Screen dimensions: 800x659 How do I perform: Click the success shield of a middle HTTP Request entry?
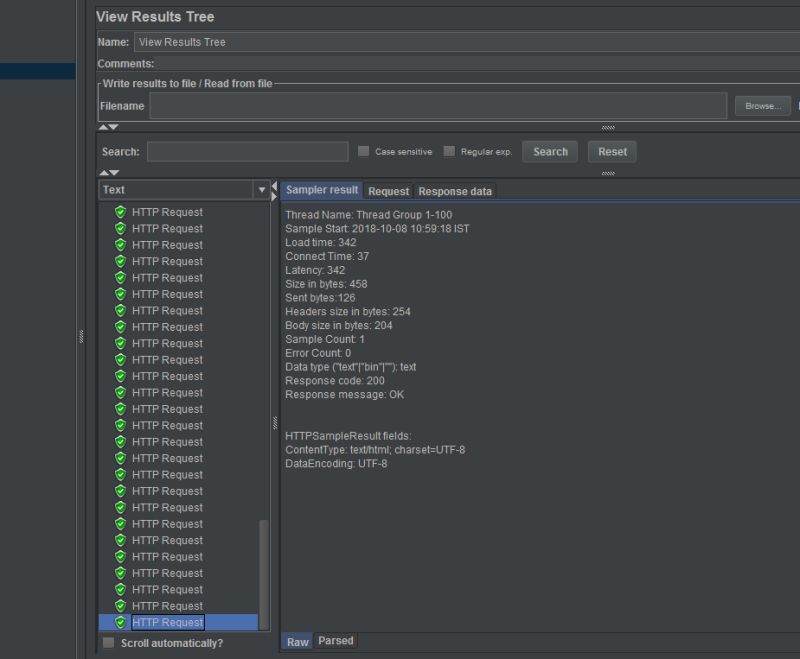click(x=119, y=408)
